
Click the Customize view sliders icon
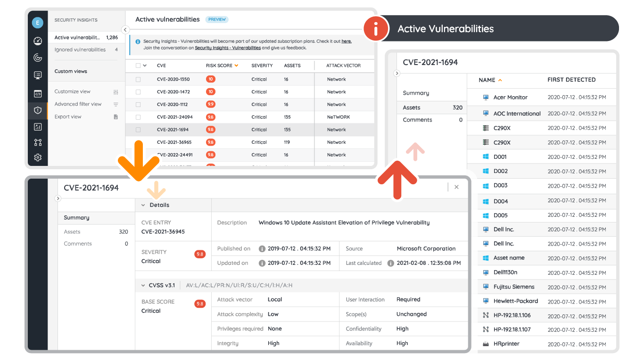116,92
